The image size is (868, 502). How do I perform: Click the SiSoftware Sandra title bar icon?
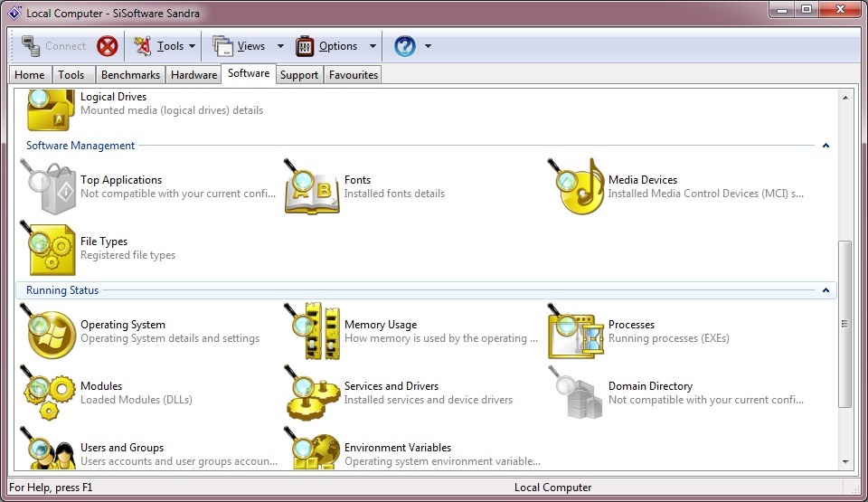[x=14, y=13]
